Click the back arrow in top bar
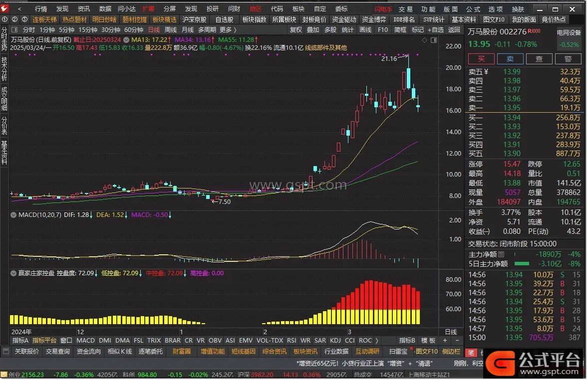The width and height of the screenshot is (588, 380). (x=19, y=8)
